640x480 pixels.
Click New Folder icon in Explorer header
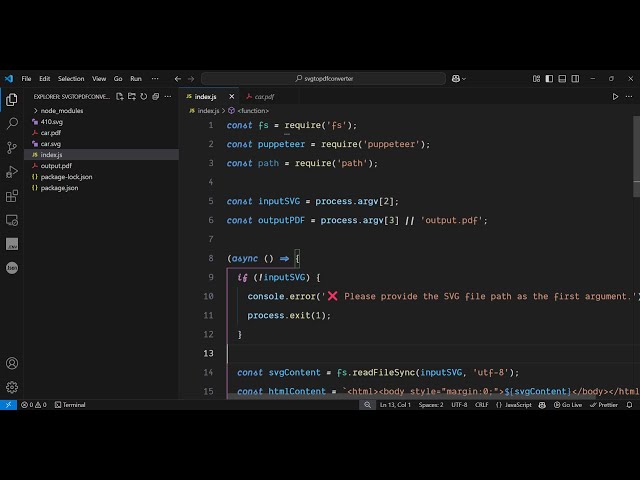(x=131, y=97)
